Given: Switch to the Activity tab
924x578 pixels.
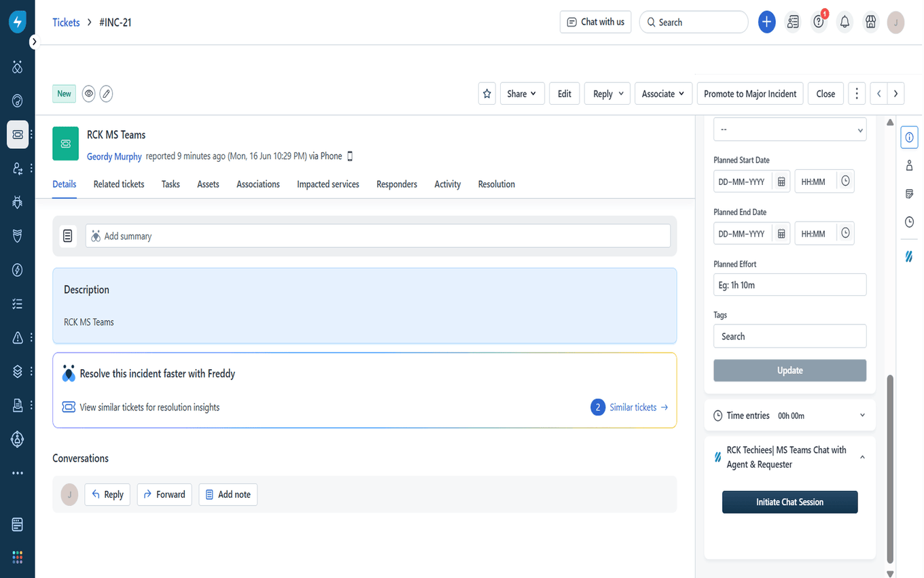Looking at the screenshot, I should (448, 184).
